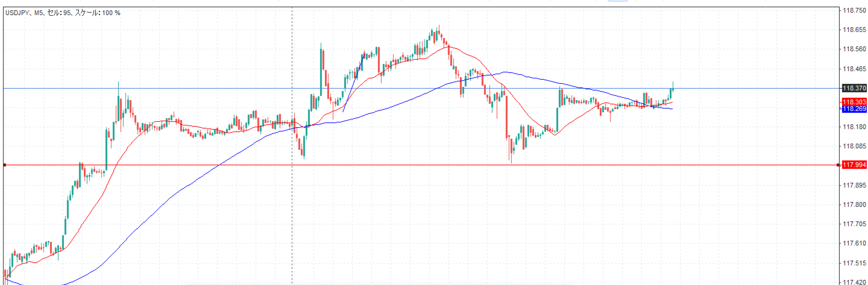Click the 117.515 price scale label
The width and height of the screenshot is (868, 285).
coord(854,263)
